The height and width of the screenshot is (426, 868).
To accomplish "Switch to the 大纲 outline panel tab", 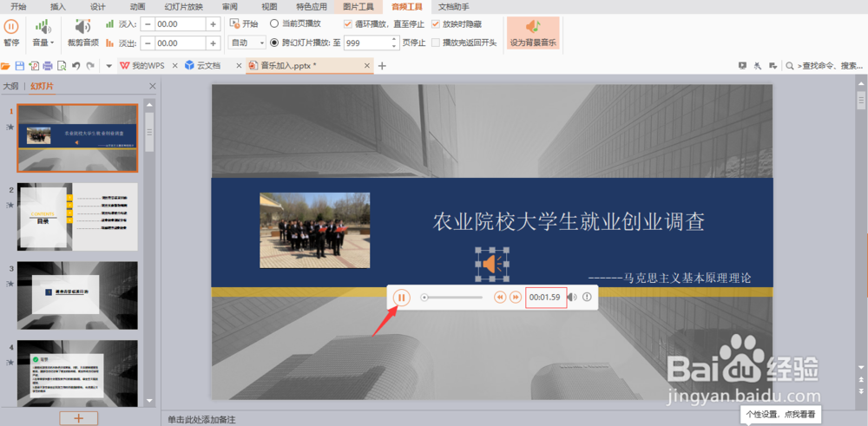I will (10, 86).
